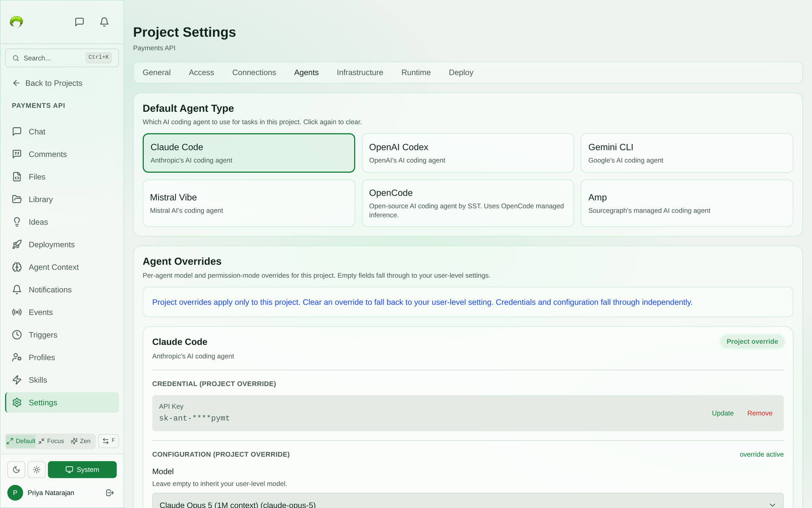Switch to dark theme moon button
The height and width of the screenshot is (508, 812).
(x=16, y=469)
